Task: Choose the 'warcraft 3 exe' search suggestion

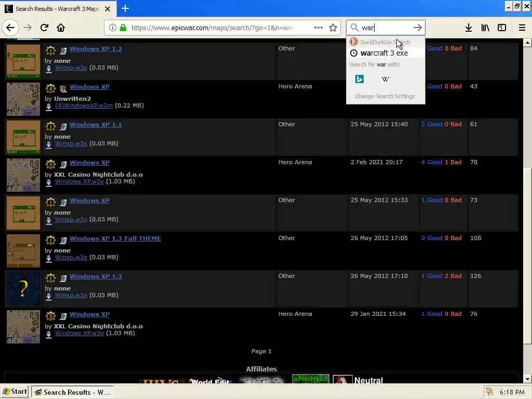Action: 385,53
